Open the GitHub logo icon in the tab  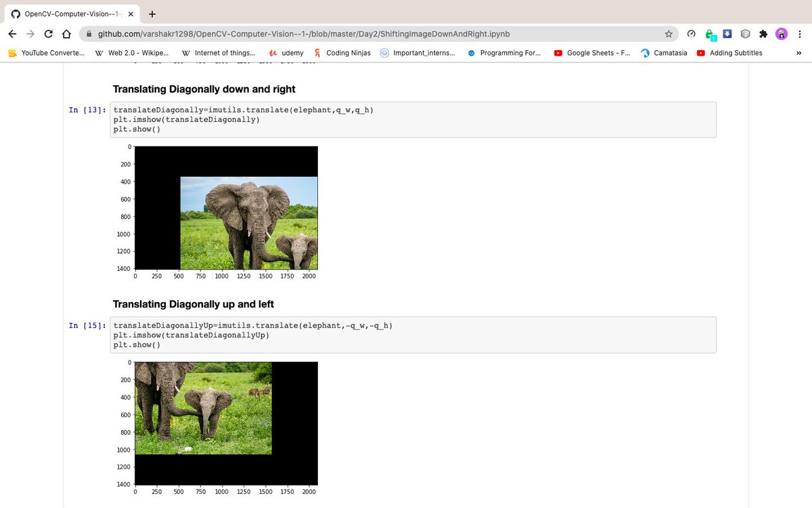(15, 13)
